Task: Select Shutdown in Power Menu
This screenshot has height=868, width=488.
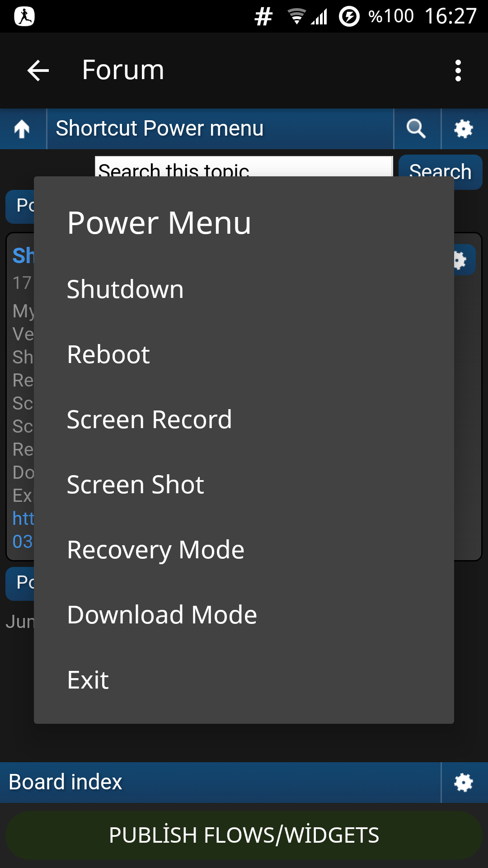Action: point(244,289)
